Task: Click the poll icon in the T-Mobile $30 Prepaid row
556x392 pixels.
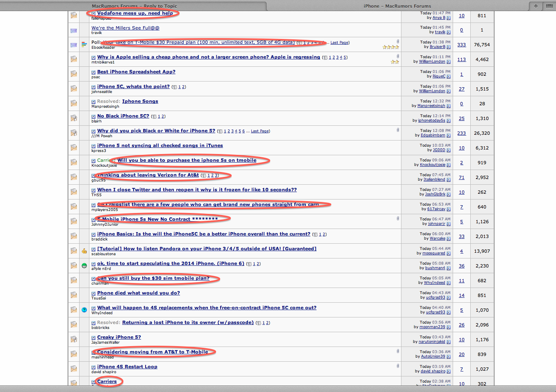Action: tap(84, 45)
